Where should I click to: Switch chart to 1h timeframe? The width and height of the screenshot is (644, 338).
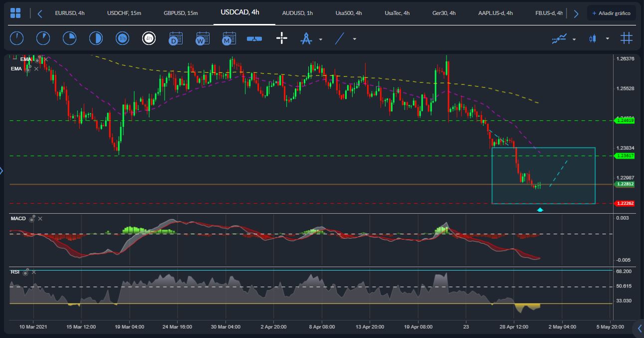[122, 38]
